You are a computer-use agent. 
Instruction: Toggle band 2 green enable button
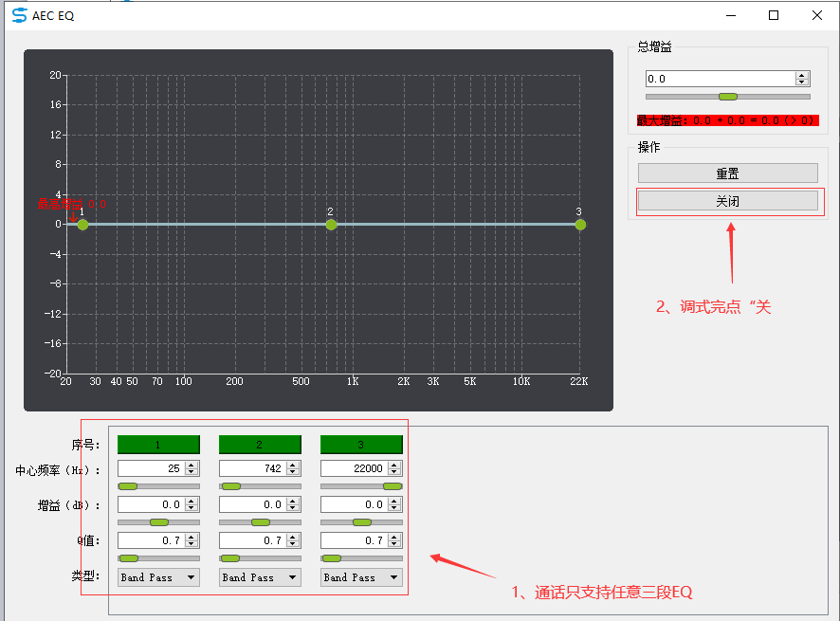pyautogui.click(x=260, y=445)
